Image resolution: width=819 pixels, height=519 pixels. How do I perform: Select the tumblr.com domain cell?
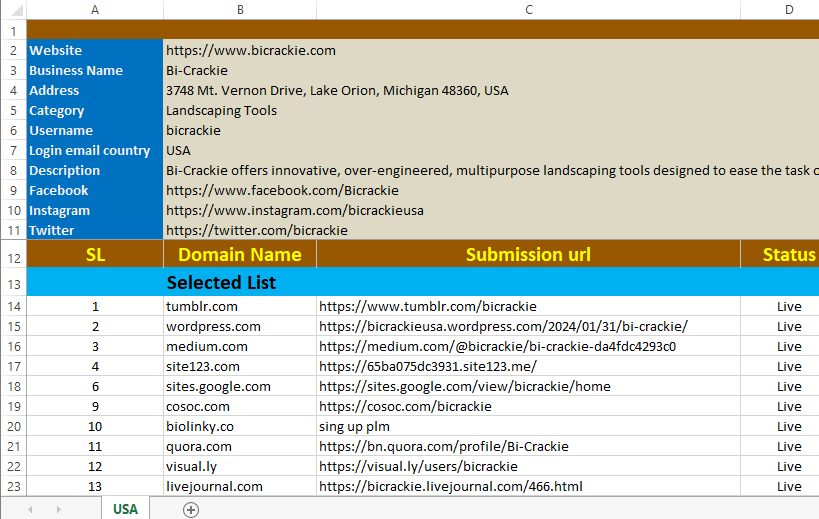[202, 307]
